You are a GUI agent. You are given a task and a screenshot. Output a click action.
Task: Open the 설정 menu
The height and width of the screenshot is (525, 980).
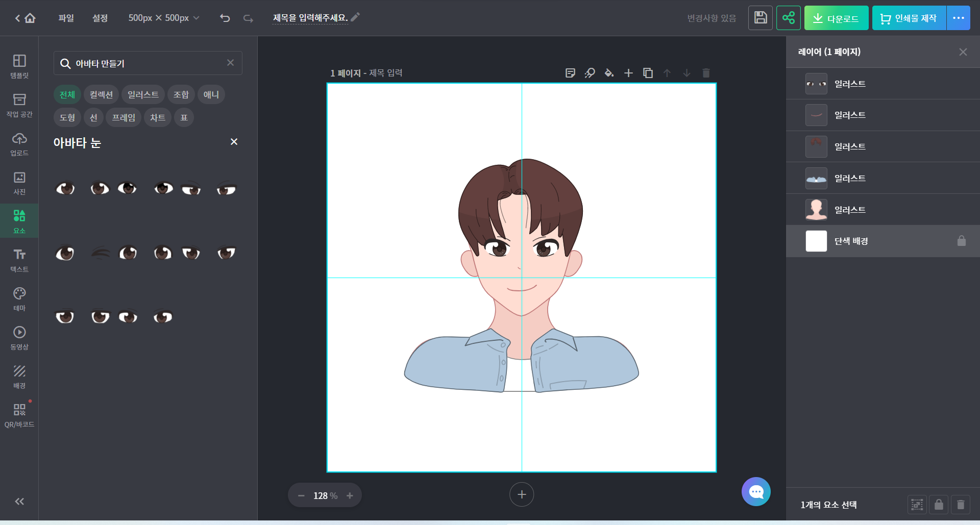pyautogui.click(x=100, y=18)
